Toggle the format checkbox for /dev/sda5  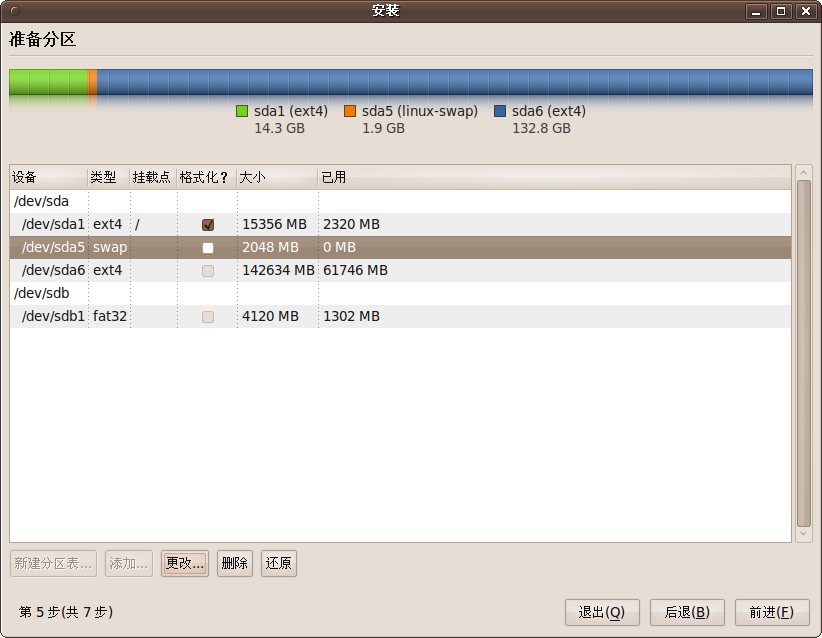[208, 248]
